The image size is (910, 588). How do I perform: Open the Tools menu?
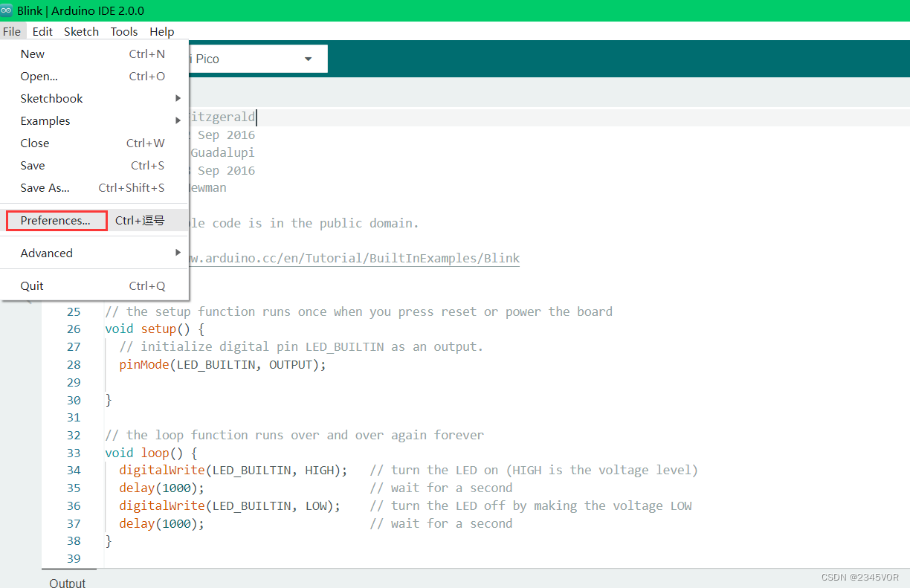(124, 31)
